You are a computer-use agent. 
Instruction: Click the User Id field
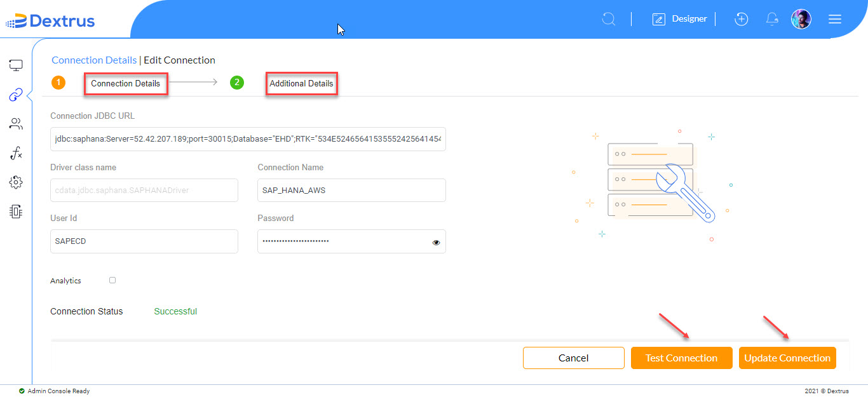pyautogui.click(x=144, y=241)
